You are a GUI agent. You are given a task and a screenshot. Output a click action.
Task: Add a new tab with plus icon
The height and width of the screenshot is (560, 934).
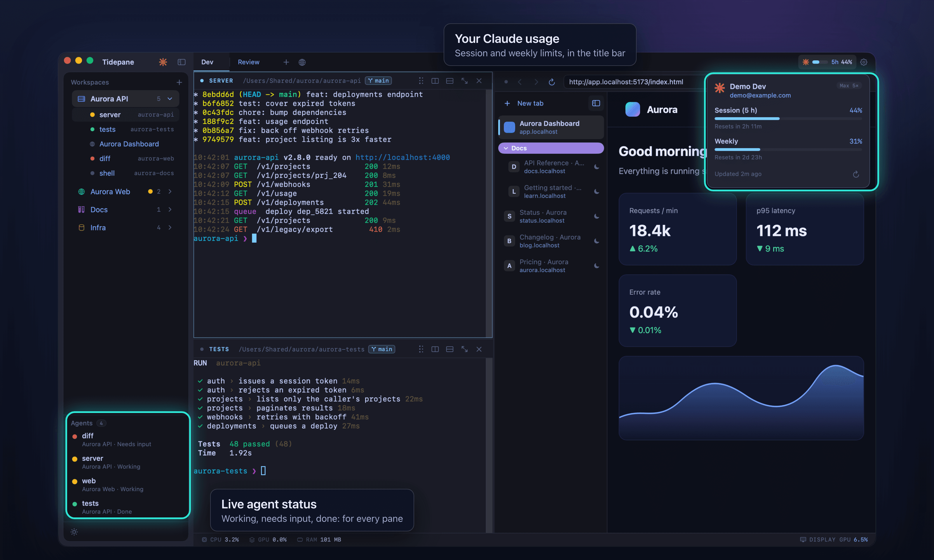(x=286, y=62)
